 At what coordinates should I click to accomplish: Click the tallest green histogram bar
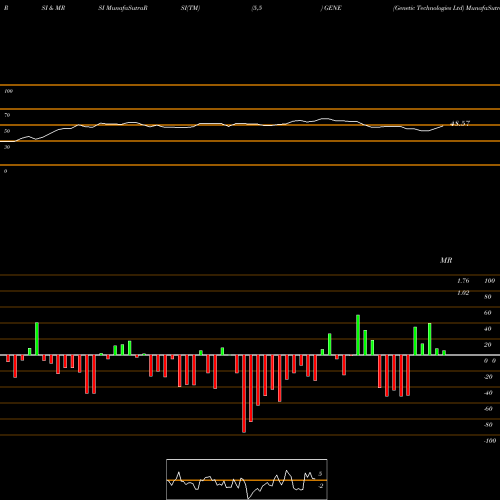[x=358, y=335]
